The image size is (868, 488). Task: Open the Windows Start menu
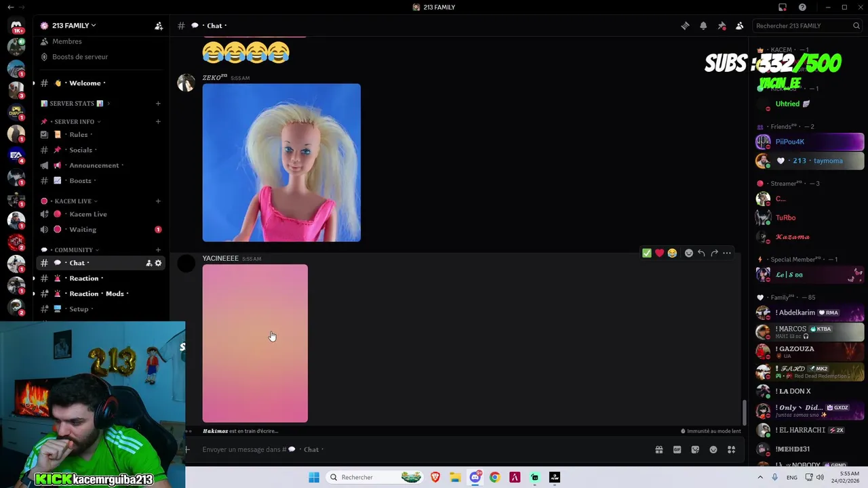314,477
